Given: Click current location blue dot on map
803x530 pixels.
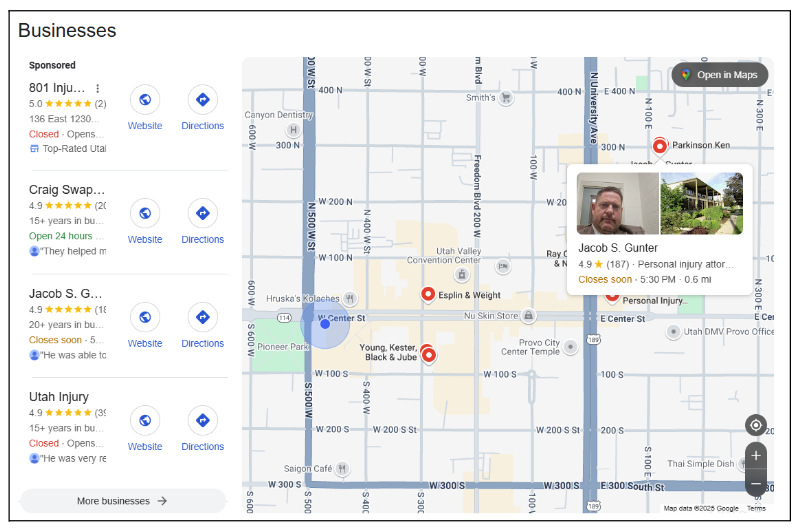Looking at the screenshot, I should pyautogui.click(x=325, y=324).
